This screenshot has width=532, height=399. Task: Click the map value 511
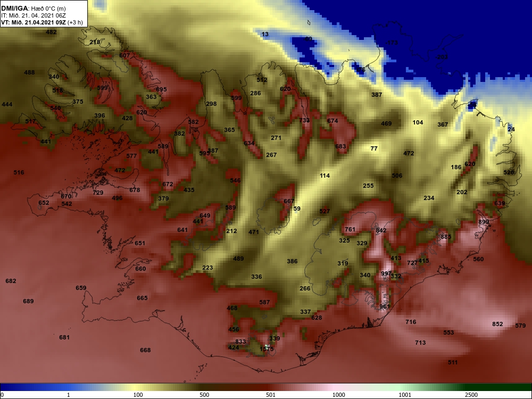click(x=453, y=362)
